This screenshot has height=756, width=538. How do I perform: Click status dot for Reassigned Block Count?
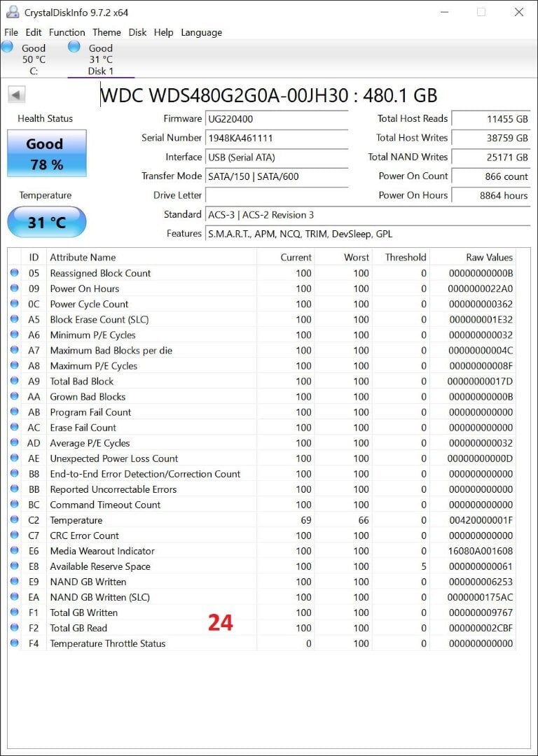pos(15,273)
